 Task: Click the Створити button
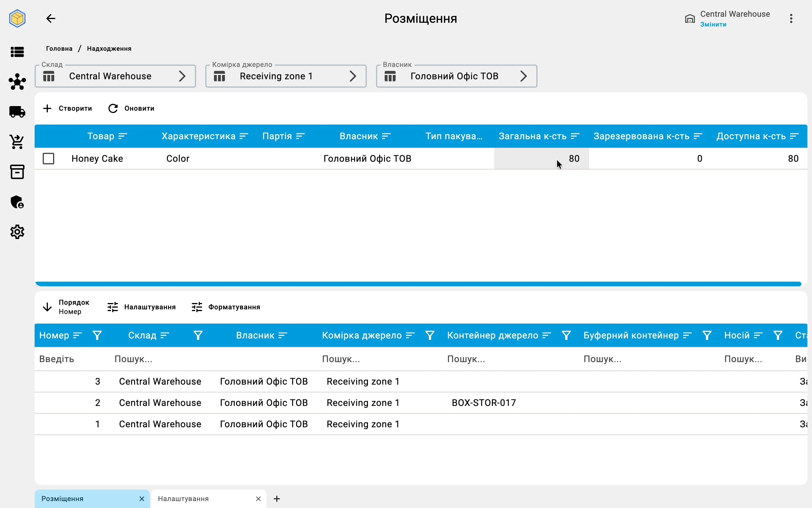(67, 108)
